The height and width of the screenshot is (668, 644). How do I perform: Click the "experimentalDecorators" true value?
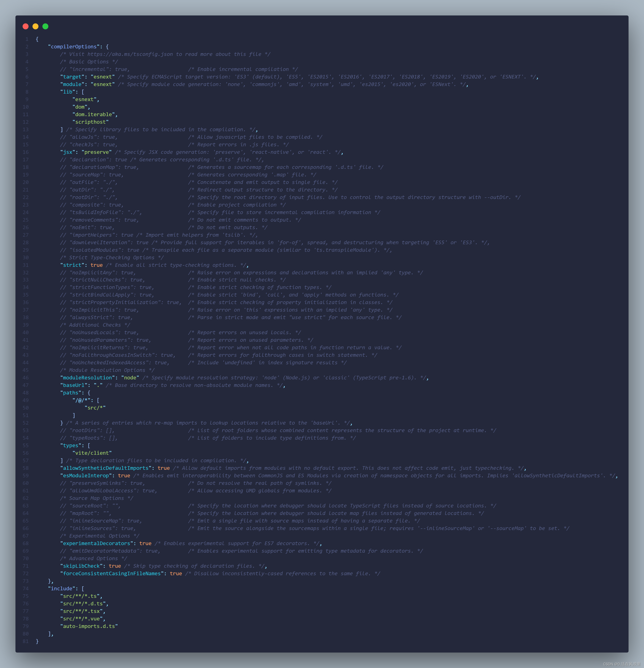point(145,543)
